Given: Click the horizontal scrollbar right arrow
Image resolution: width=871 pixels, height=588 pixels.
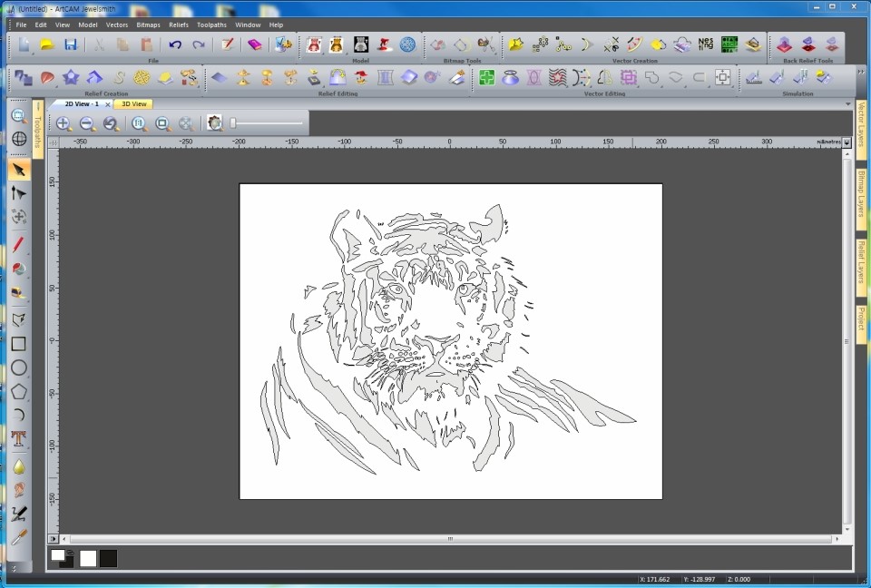Looking at the screenshot, I should click(x=837, y=538).
